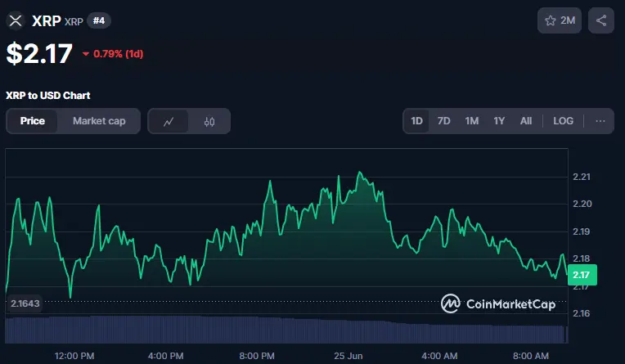Choose the 1D time range
This screenshot has width=625, height=364.
click(416, 121)
